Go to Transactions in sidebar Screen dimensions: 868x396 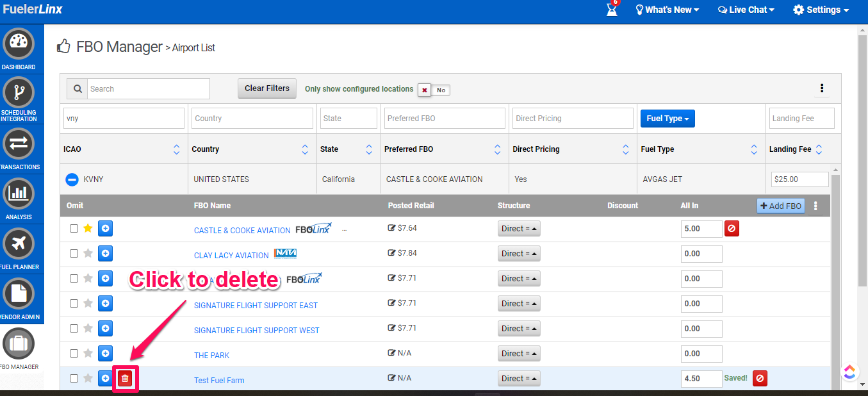pos(19,144)
